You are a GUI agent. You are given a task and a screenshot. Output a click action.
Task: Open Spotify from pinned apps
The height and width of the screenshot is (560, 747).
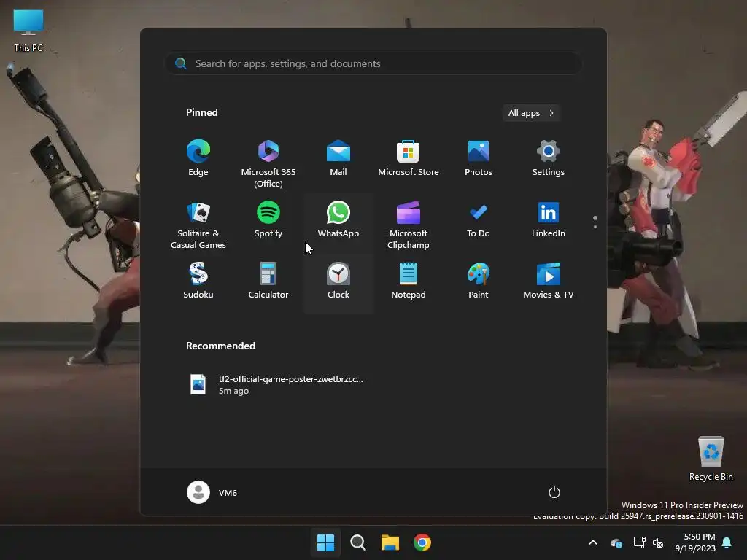(268, 220)
